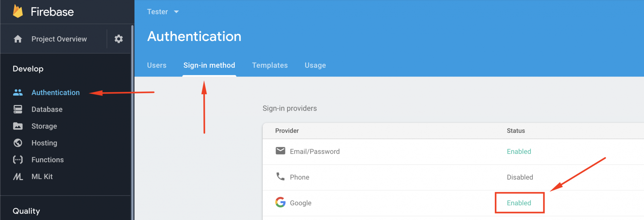Switch to the Users tab
644x220 pixels.
coord(157,65)
